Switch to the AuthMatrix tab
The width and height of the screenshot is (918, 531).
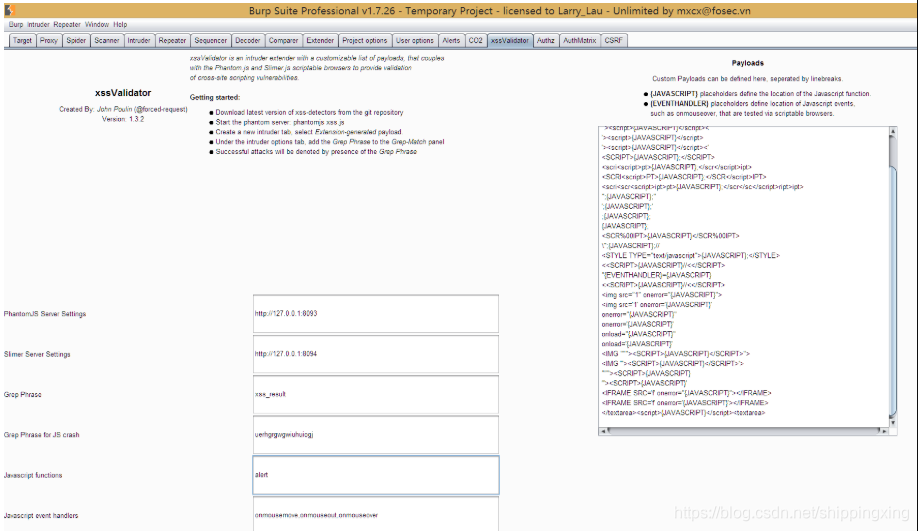point(580,40)
